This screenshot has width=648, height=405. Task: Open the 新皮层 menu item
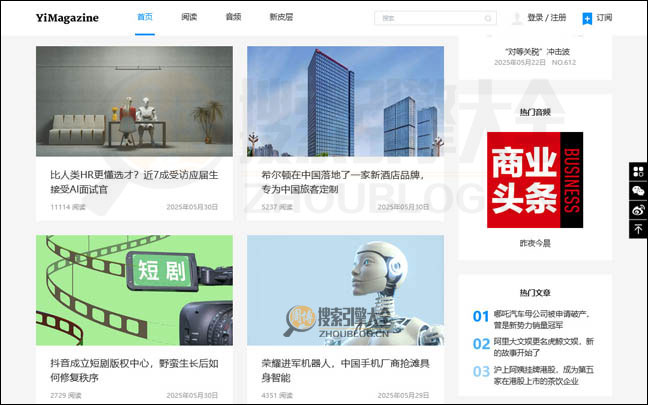click(x=281, y=17)
